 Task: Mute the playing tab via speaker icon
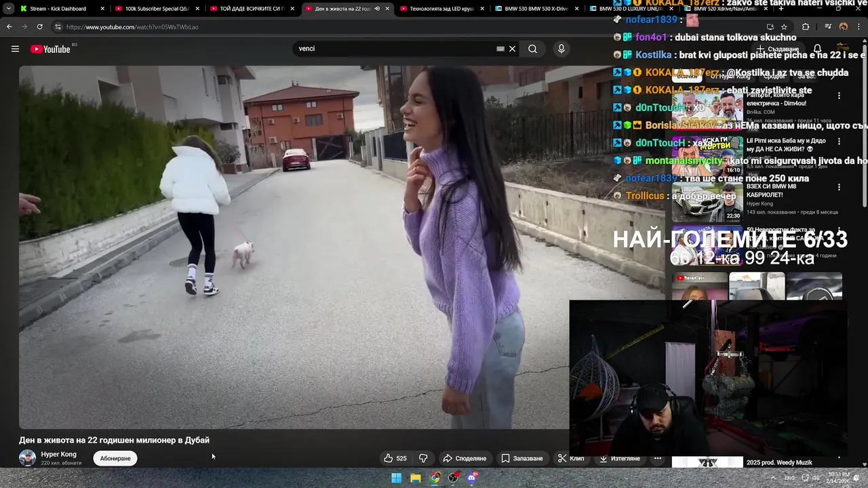tap(377, 9)
